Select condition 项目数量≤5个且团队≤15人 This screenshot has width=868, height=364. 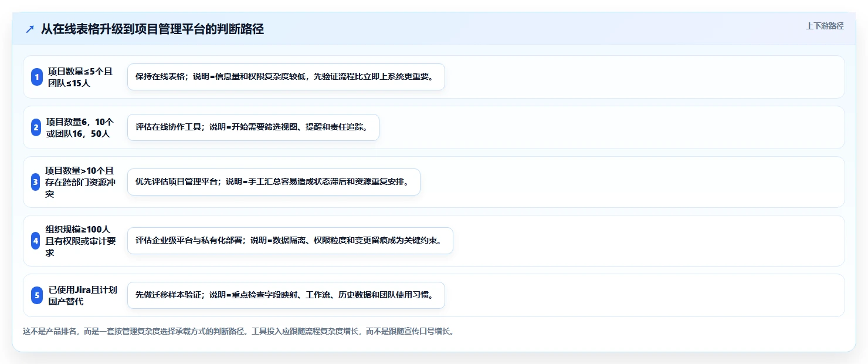[80, 77]
